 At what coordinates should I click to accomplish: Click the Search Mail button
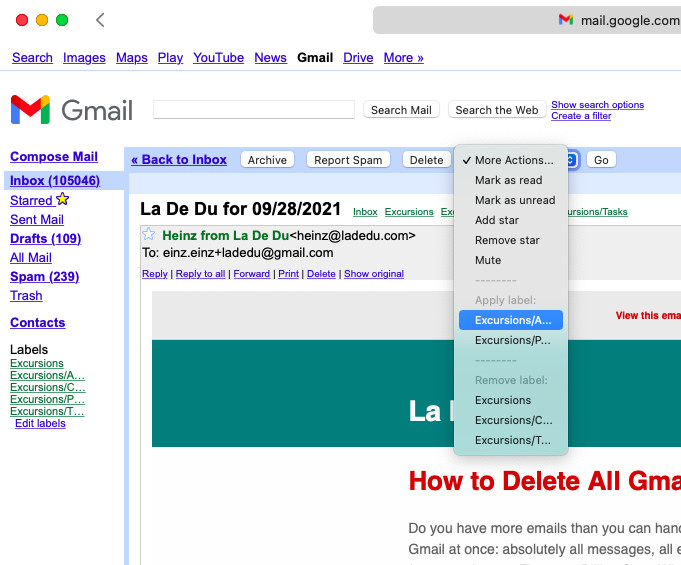click(x=401, y=110)
